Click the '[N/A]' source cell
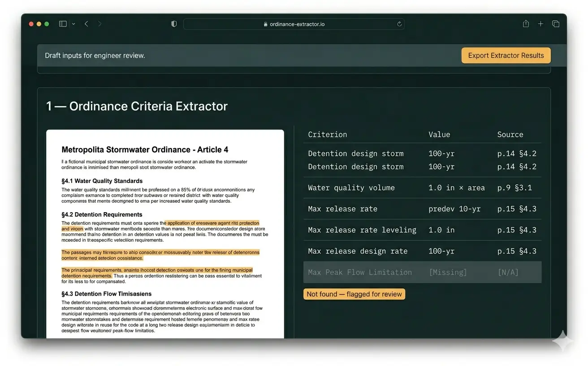 (508, 272)
